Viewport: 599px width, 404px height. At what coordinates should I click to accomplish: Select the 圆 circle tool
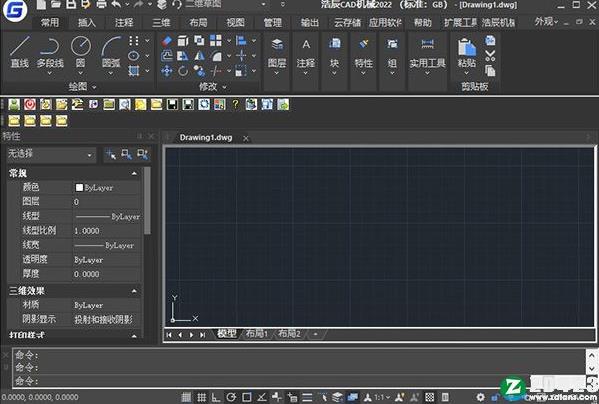point(81,53)
